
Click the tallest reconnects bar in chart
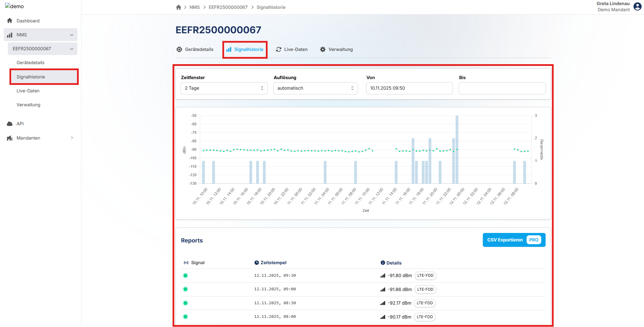point(457,149)
